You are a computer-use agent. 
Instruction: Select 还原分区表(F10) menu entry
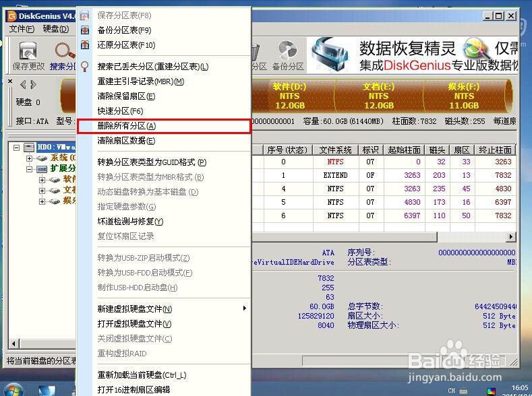pyautogui.click(x=126, y=44)
